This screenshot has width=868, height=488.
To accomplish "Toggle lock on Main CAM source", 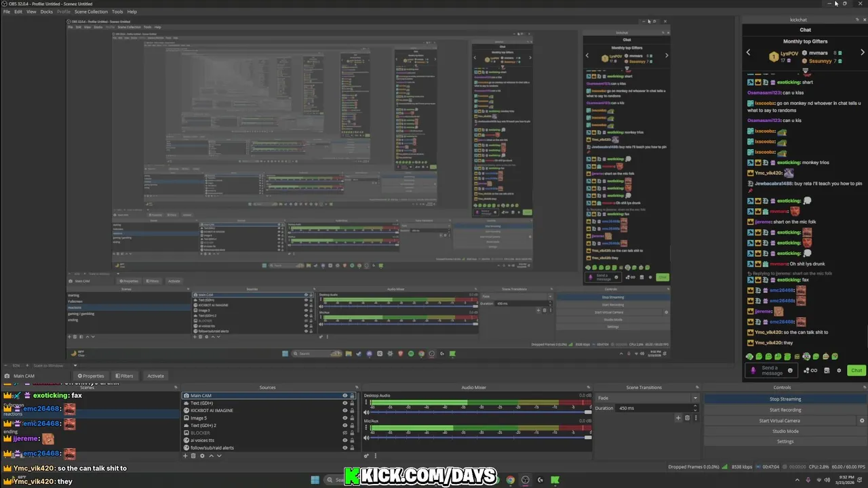I will (352, 396).
